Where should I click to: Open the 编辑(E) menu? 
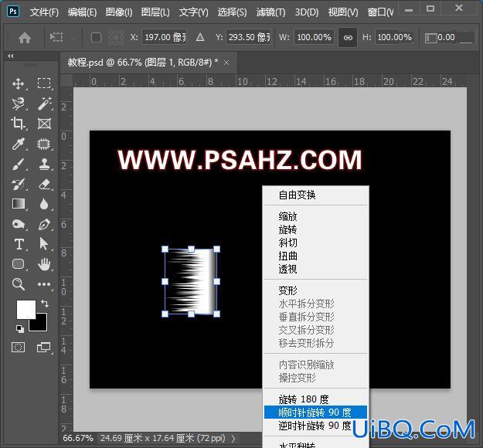pos(82,12)
